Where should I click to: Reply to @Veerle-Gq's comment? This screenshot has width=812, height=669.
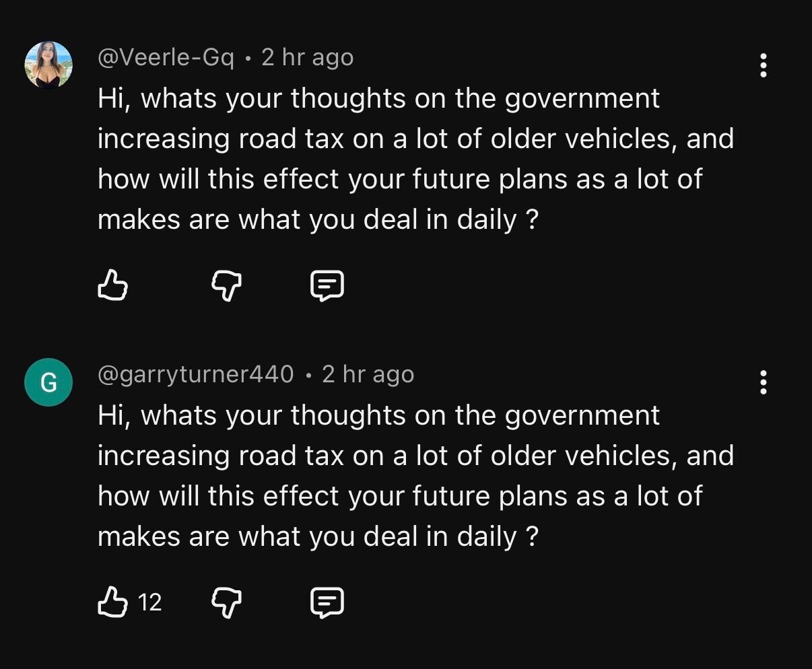(x=327, y=285)
